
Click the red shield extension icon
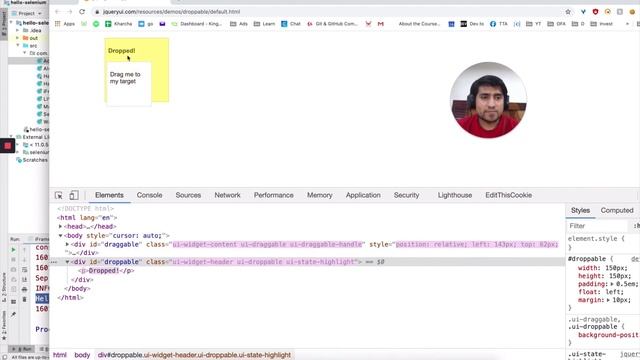click(595, 12)
